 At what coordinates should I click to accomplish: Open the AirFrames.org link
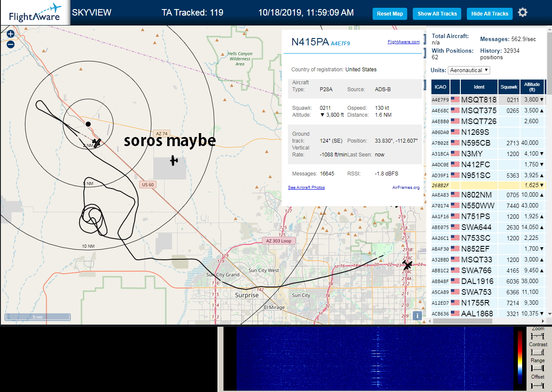click(406, 187)
